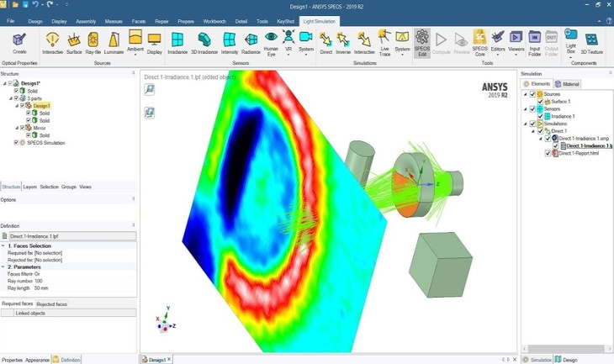
Task: Click the Design tab at bottom right
Action: tap(567, 360)
